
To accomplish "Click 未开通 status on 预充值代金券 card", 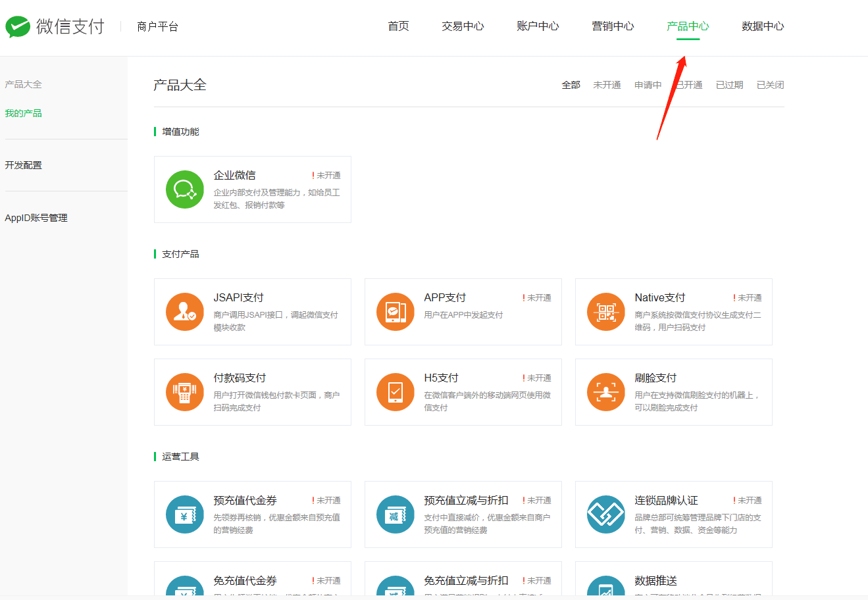I will (326, 501).
